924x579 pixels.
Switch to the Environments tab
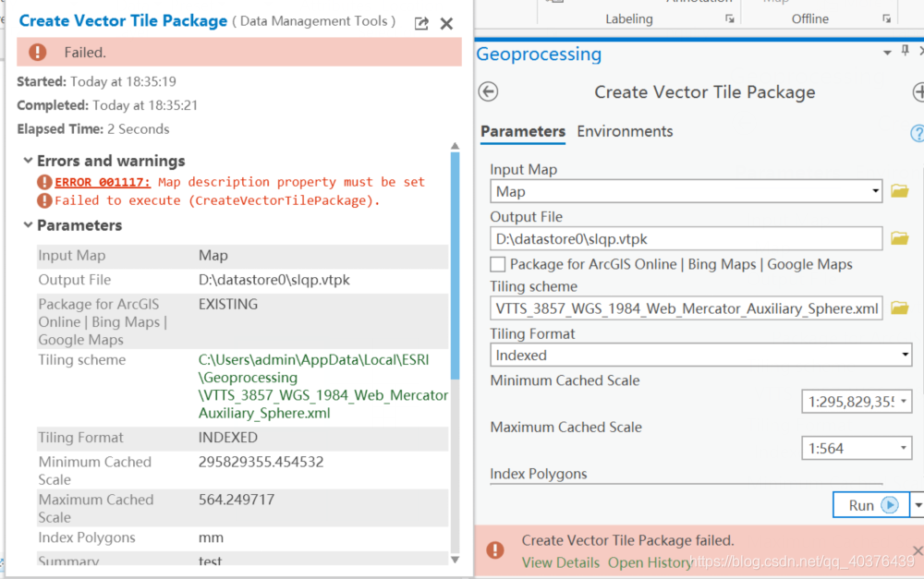pyautogui.click(x=625, y=131)
